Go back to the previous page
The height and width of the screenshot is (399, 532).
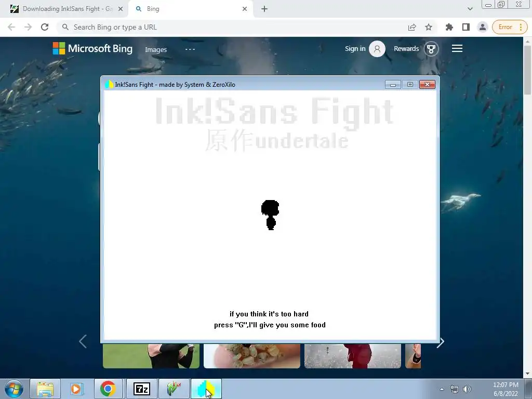(x=11, y=27)
